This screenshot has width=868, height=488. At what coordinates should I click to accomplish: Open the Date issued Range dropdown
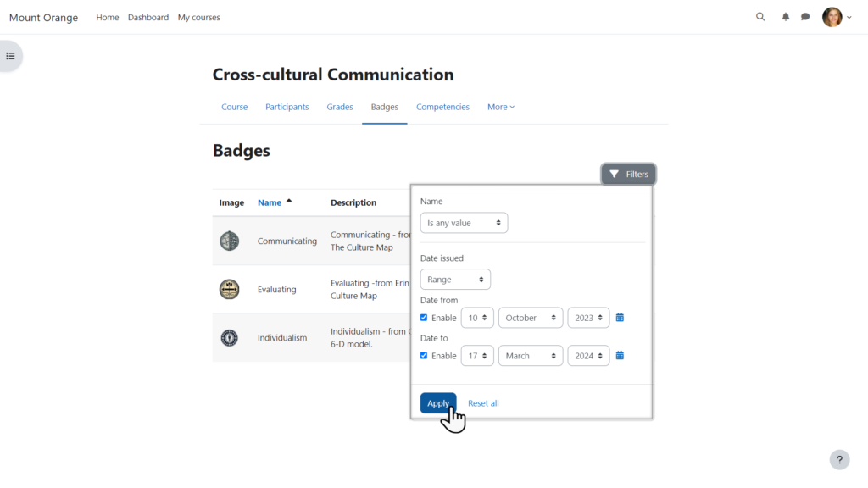click(455, 280)
